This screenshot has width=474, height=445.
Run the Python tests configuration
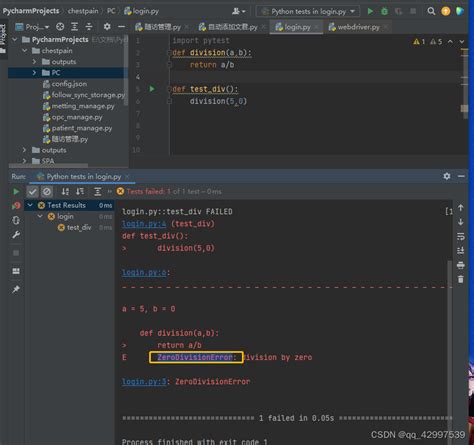[x=370, y=11]
